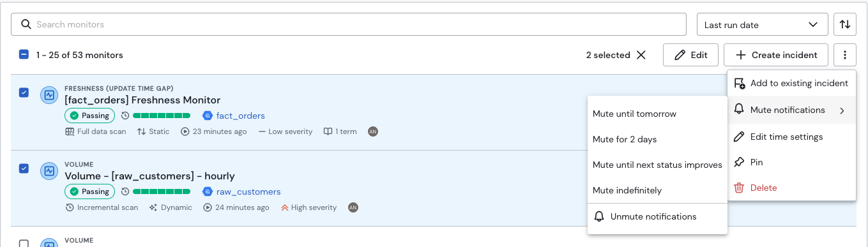Click the run history bar for fact_orders
Screen dimensions: 868x247
[x=161, y=116]
